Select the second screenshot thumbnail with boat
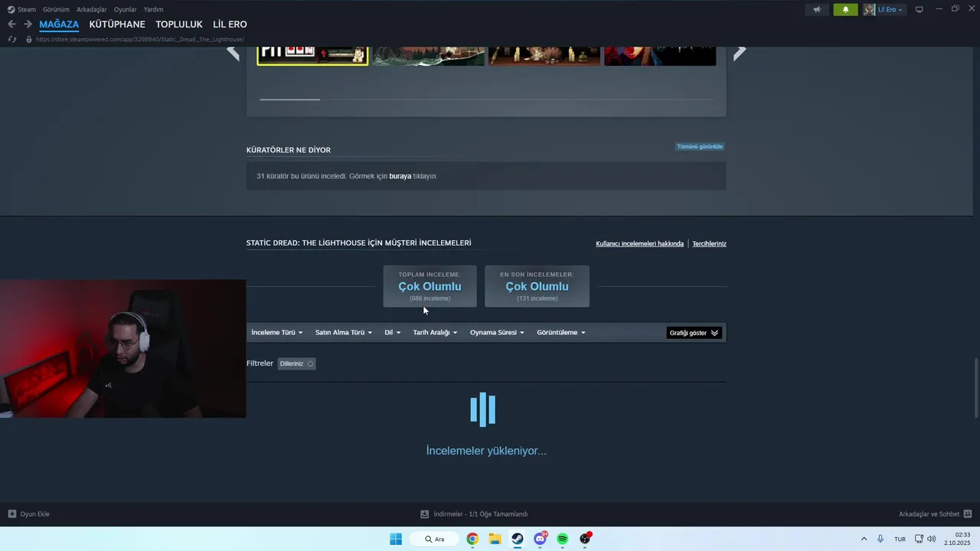Viewport: 980px width, 551px height. tap(429, 55)
